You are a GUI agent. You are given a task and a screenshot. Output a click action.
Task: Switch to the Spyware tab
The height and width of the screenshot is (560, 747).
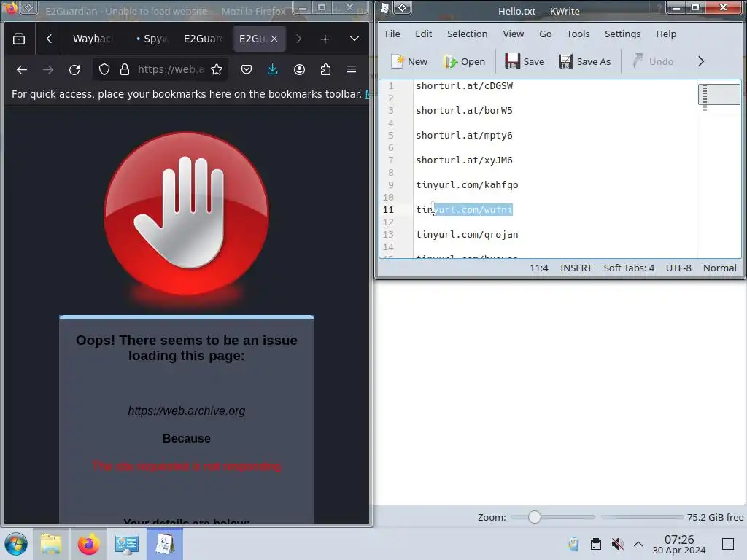(152, 39)
